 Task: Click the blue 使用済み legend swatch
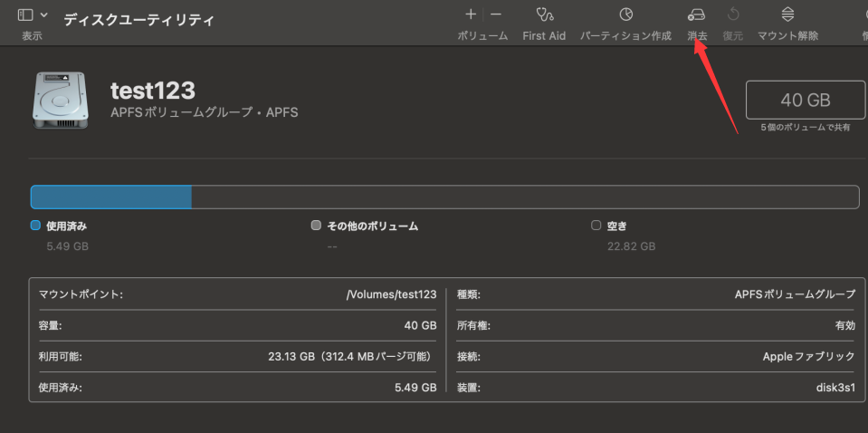pyautogui.click(x=35, y=226)
